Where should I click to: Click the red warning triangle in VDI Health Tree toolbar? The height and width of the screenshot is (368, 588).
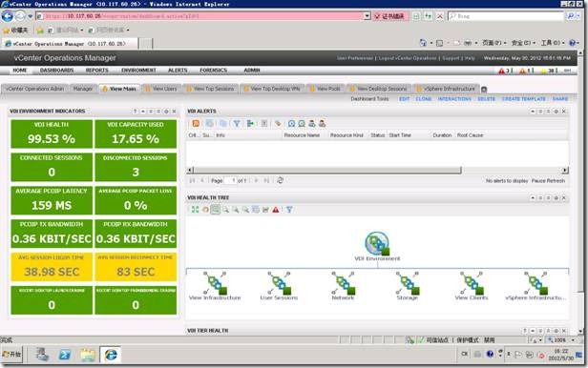pyautogui.click(x=276, y=210)
